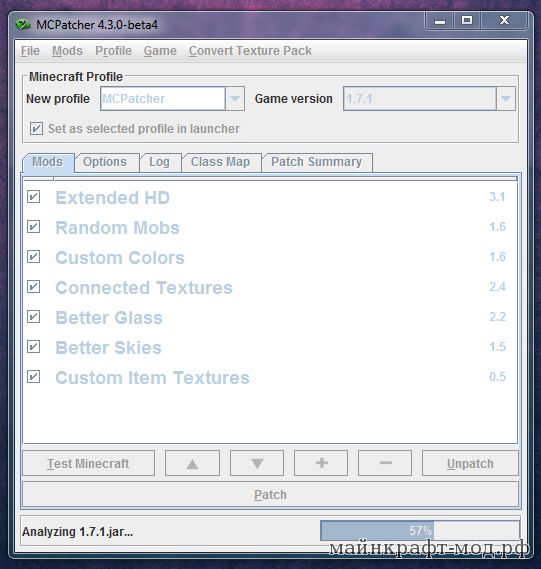Select the Extended HD mod name
This screenshot has width=541, height=569.
pyautogui.click(x=112, y=198)
